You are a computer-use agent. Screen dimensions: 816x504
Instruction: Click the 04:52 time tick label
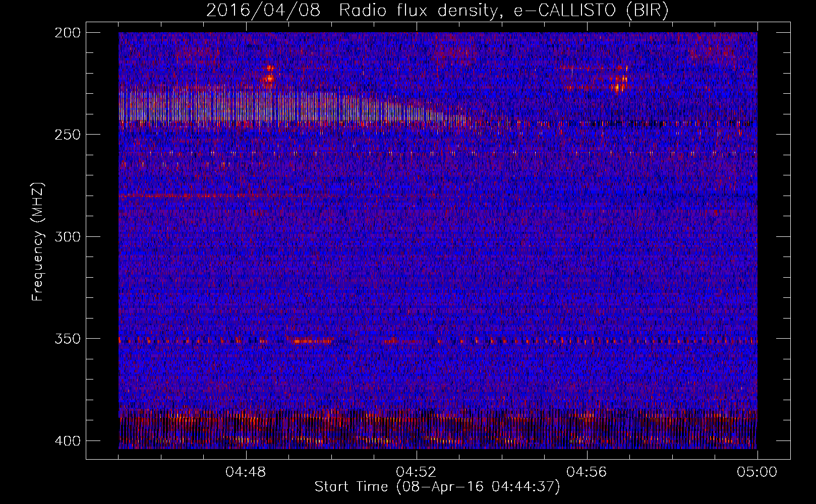(416, 472)
